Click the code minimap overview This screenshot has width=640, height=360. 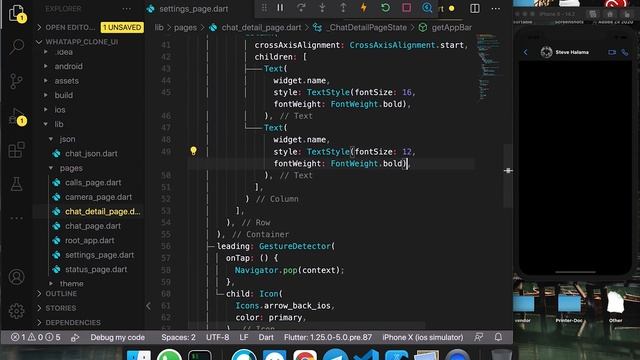pos(488,67)
